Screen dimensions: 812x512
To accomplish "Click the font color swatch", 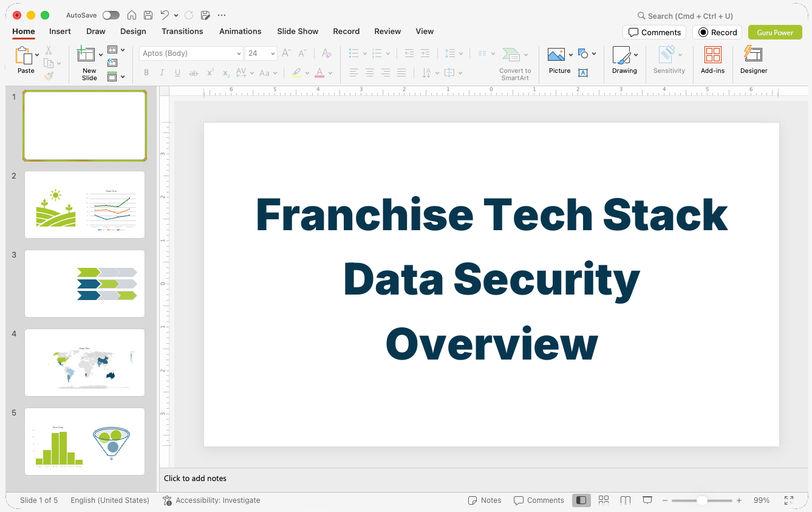I will [x=319, y=73].
